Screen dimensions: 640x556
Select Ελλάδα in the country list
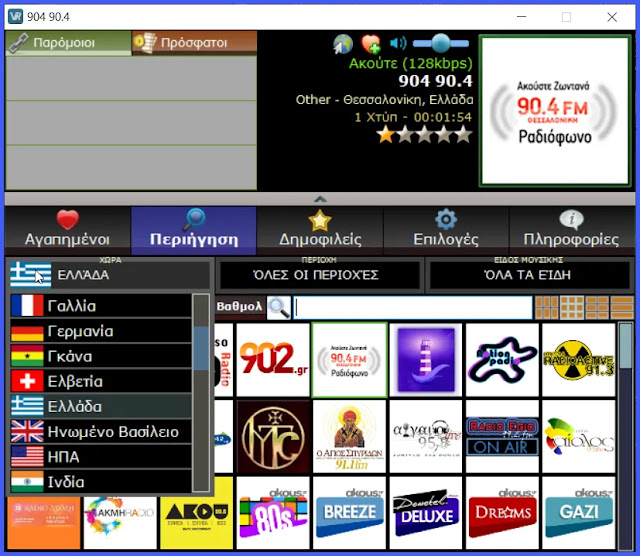pyautogui.click(x=100, y=407)
